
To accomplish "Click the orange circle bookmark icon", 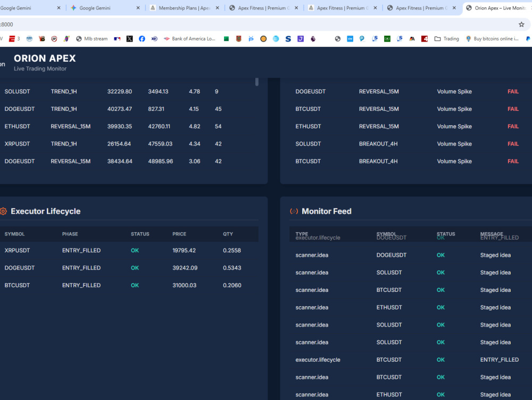I will coord(263,39).
